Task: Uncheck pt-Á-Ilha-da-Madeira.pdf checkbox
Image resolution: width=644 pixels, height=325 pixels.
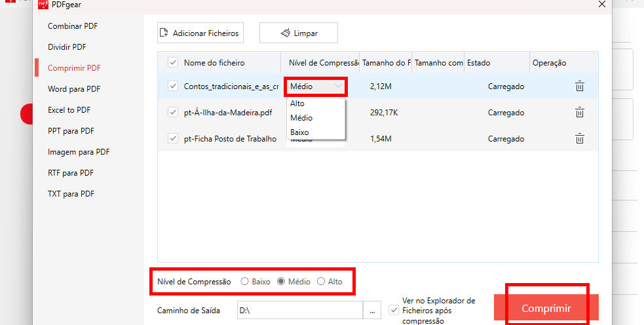Action: pos(173,112)
